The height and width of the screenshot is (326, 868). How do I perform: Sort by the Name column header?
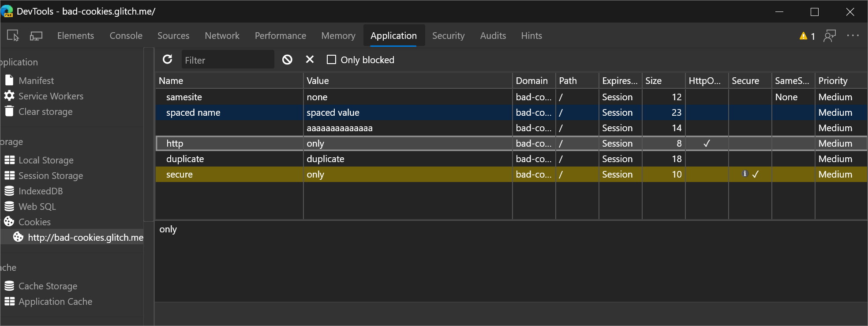[229, 80]
